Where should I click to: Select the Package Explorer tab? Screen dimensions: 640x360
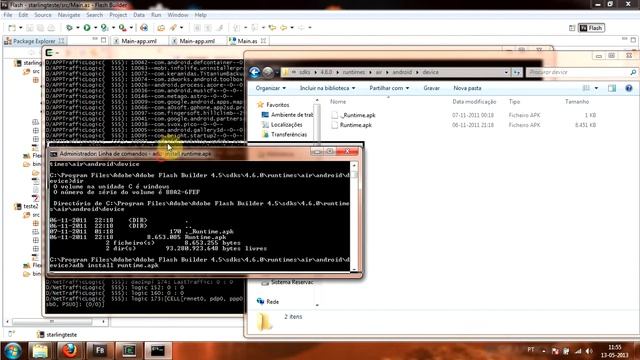[x=34, y=41]
